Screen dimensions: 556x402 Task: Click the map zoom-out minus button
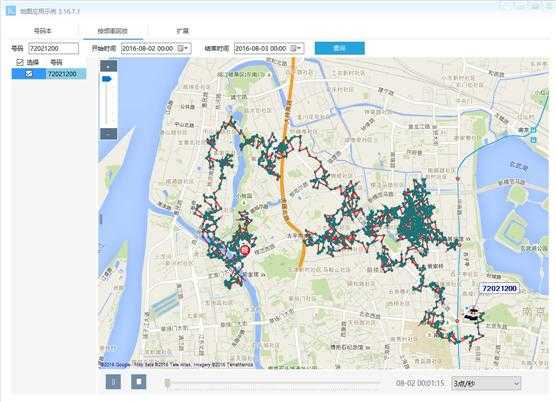109,134
